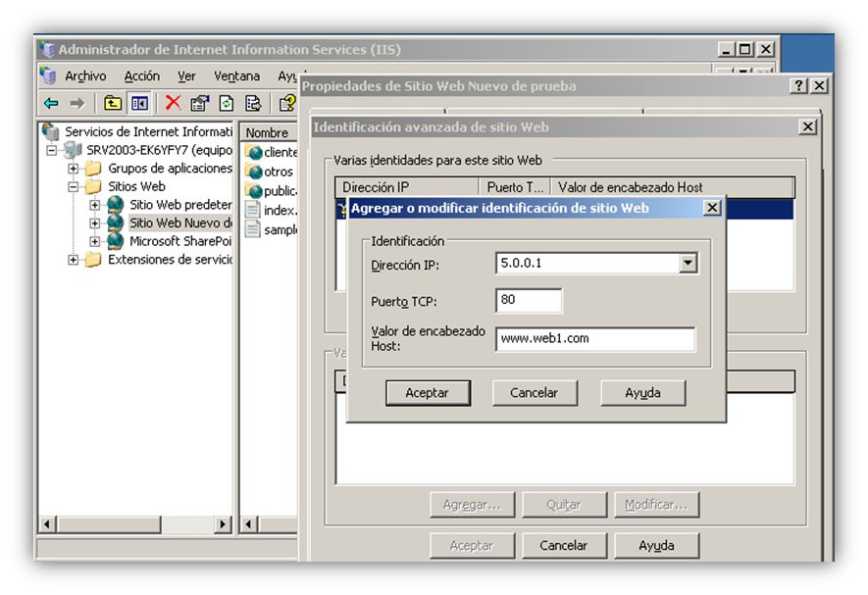Screen dimensions: 868x595
Task: Click tree pane scrollbar right arrow
Action: [x=223, y=523]
